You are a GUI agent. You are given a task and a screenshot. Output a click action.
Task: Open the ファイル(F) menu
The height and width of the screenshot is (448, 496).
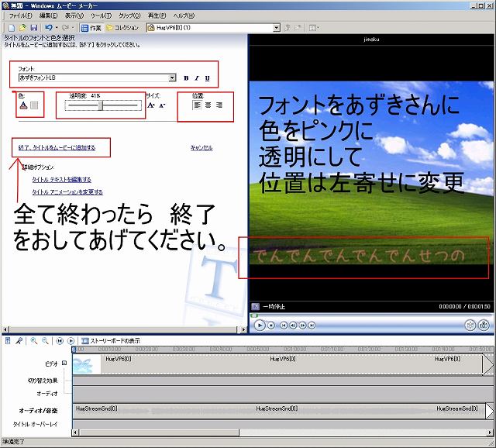21,16
